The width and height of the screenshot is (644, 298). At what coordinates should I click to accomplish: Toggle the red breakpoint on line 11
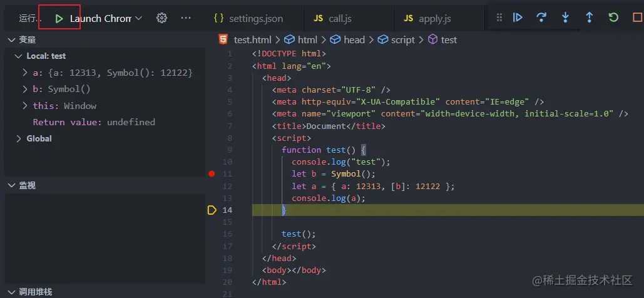212,174
